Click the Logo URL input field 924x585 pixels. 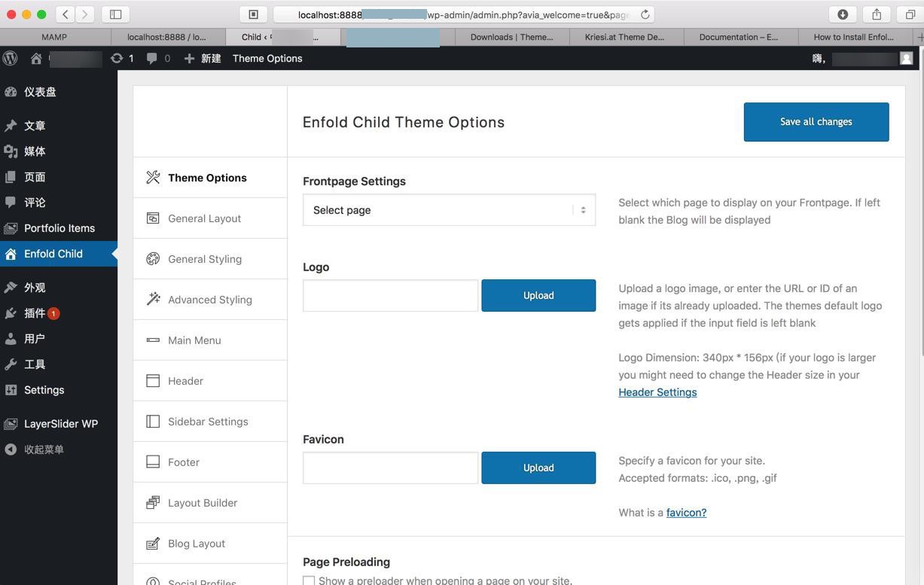click(x=390, y=296)
